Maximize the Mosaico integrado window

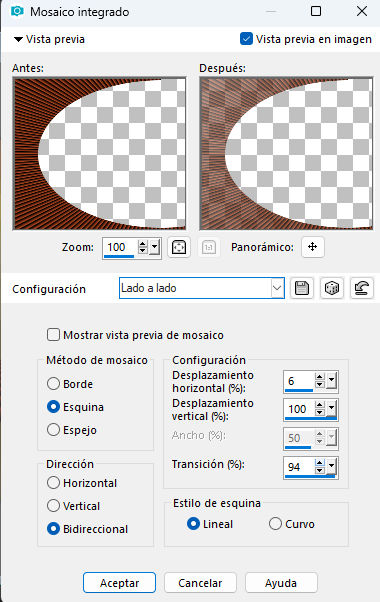coord(316,11)
